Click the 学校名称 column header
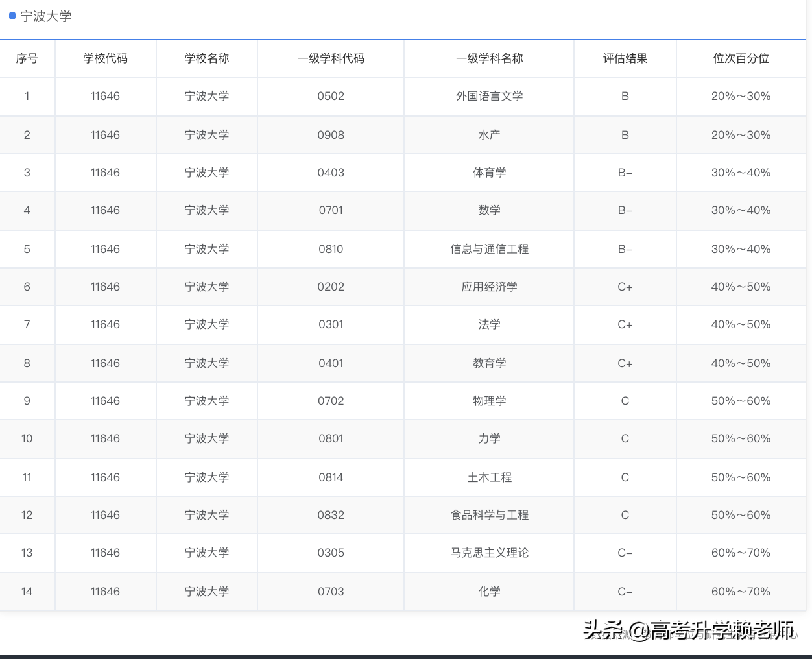The image size is (812, 659). [206, 58]
